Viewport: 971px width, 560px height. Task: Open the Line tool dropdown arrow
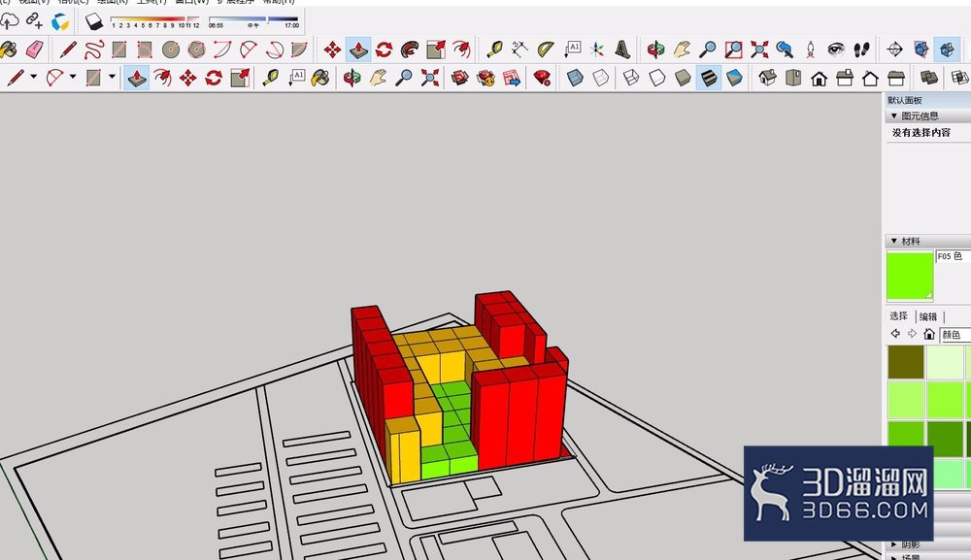pos(33,78)
